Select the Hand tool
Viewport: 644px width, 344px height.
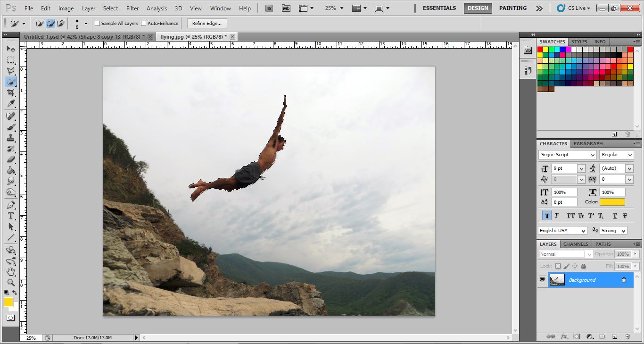click(10, 272)
